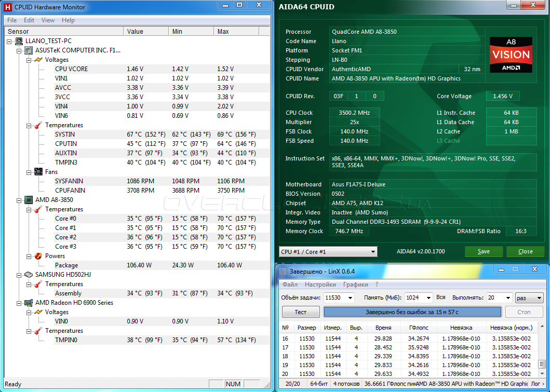This screenshot has width=550, height=392.
Task: Open the Память (МиБ) dropdown in LinX
Action: (x=428, y=298)
